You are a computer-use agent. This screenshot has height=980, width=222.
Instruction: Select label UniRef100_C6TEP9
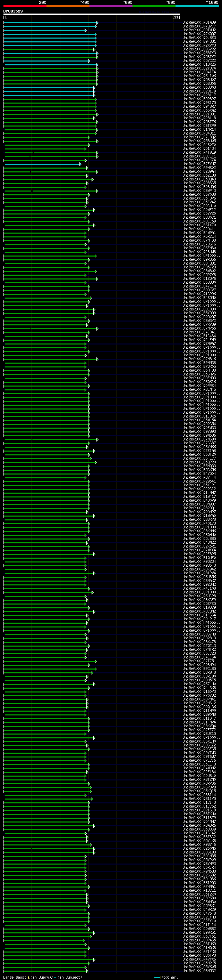point(199,125)
